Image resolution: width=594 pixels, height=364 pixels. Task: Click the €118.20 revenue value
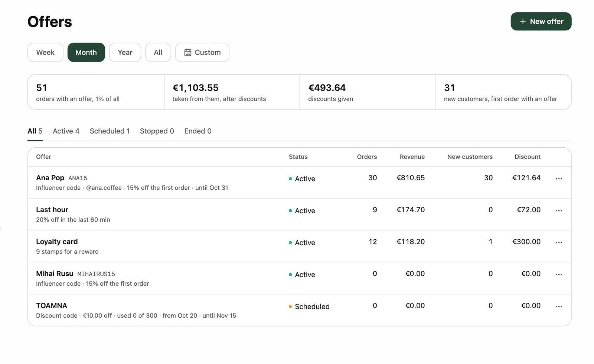click(411, 242)
